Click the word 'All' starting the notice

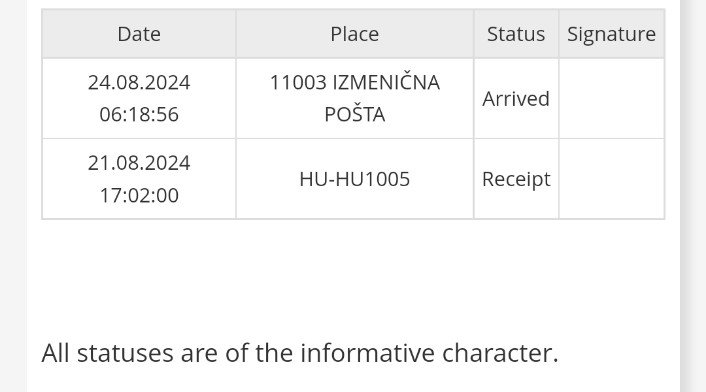tap(55, 353)
